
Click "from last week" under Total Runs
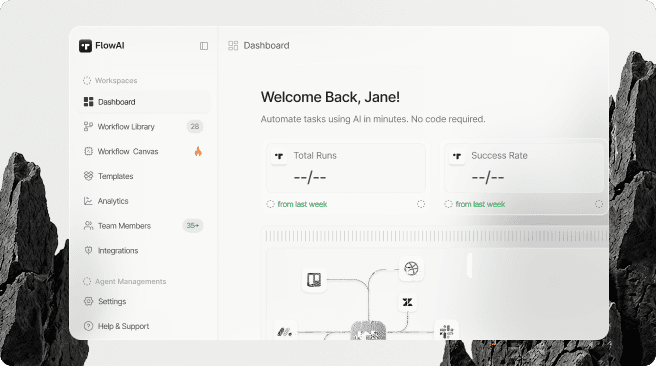click(302, 204)
